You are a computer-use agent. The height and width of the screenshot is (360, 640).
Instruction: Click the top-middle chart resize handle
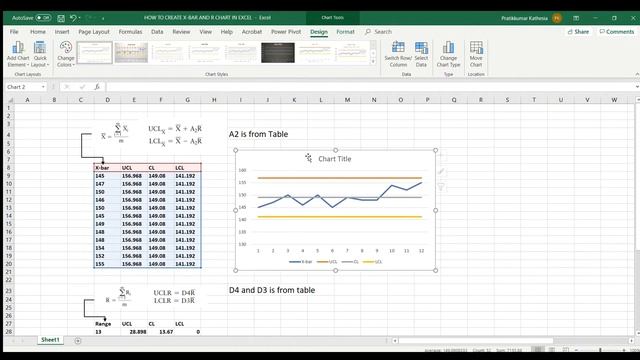pos(336,150)
